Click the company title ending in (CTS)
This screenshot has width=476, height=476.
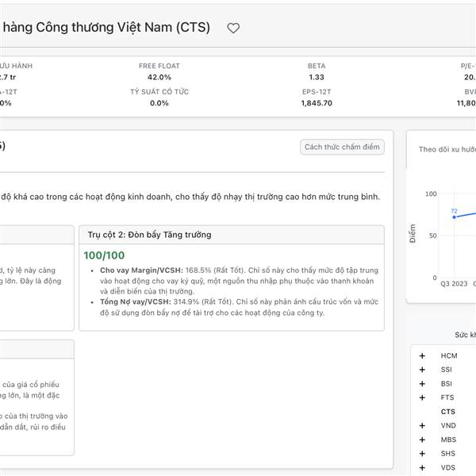click(106, 27)
